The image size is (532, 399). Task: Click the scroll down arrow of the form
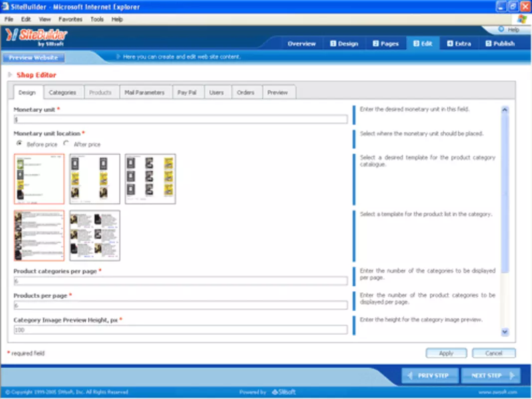505,332
